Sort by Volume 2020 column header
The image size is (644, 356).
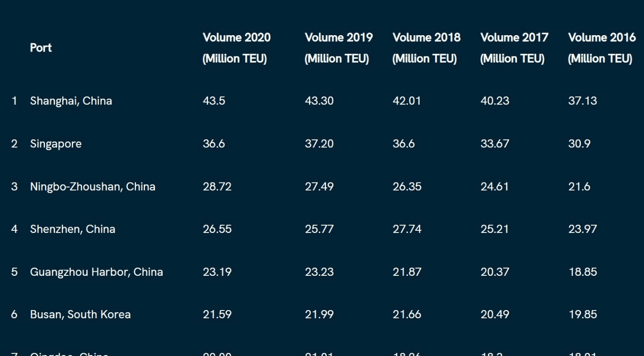coord(237,48)
